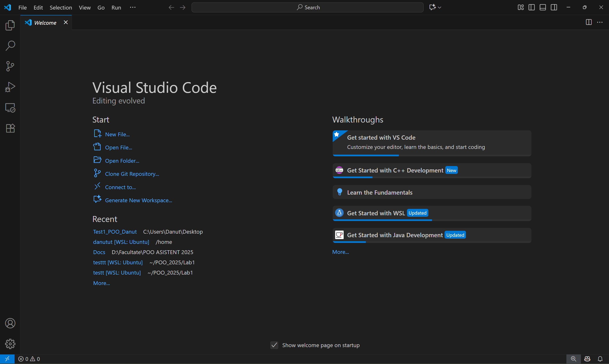
Task: Open the Search view in activity bar
Action: [x=10, y=46]
